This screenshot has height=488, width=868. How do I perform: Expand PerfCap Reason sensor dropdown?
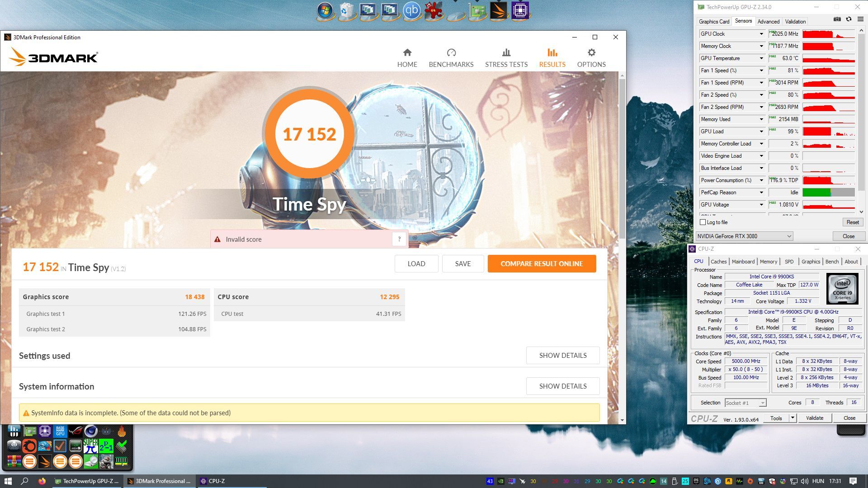point(761,192)
